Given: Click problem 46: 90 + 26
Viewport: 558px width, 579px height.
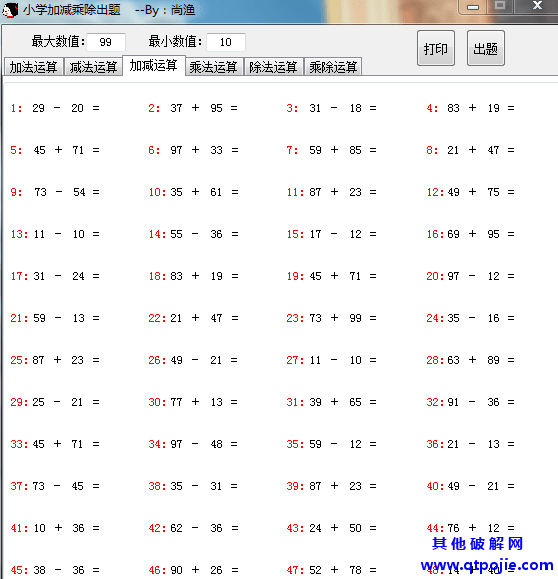Looking at the screenshot, I should pyautogui.click(x=193, y=571).
